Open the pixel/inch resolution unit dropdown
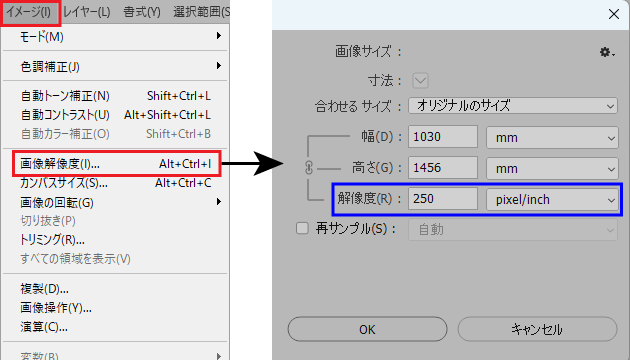This screenshot has width=630, height=360. [552, 199]
